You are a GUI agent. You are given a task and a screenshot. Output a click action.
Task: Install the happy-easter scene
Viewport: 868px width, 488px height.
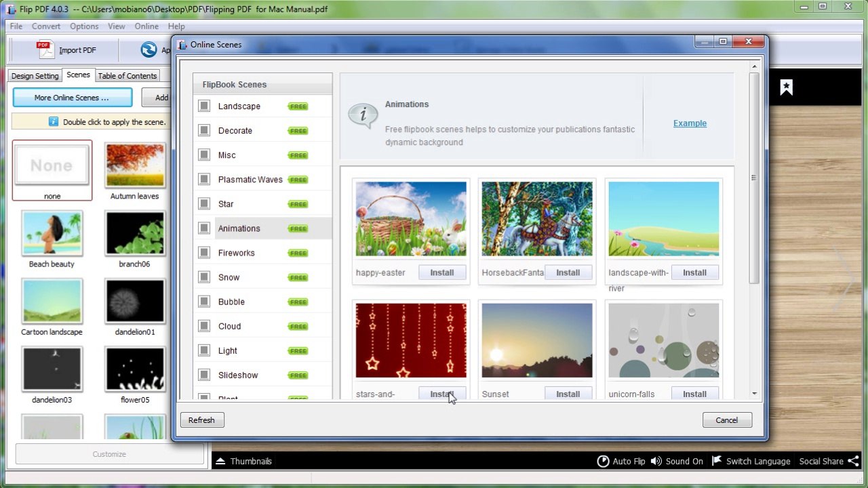tap(441, 272)
